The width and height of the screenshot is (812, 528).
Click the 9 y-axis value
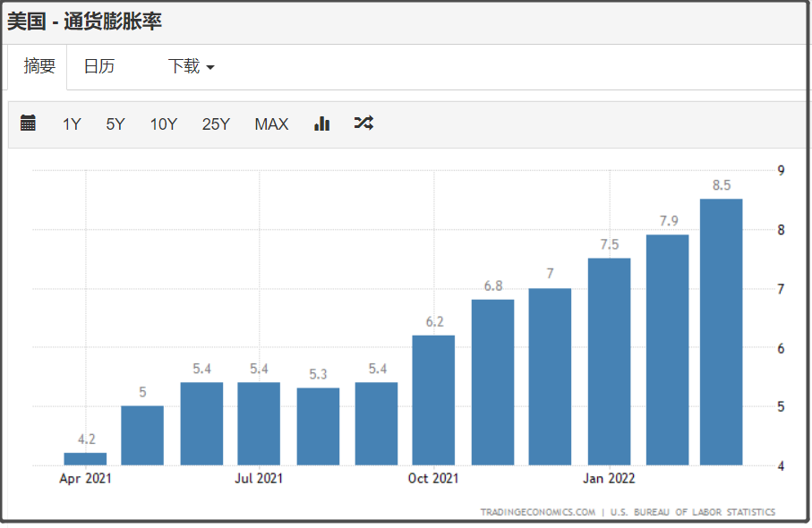[781, 170]
